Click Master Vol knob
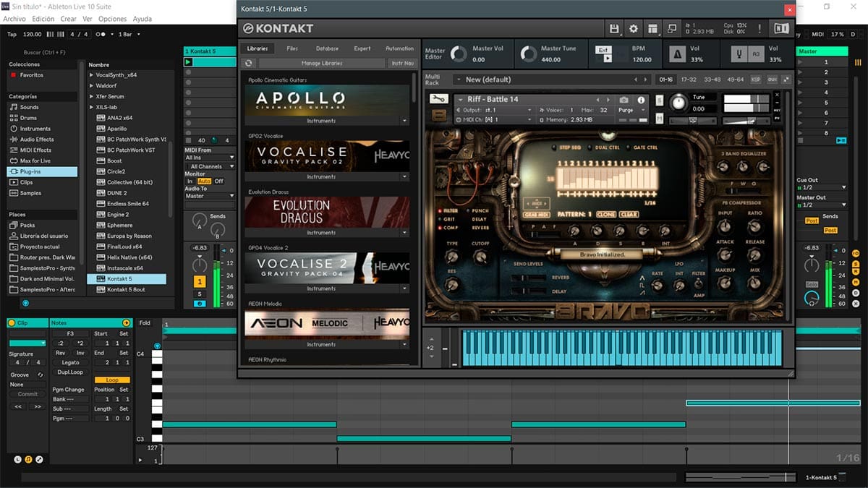 458,54
